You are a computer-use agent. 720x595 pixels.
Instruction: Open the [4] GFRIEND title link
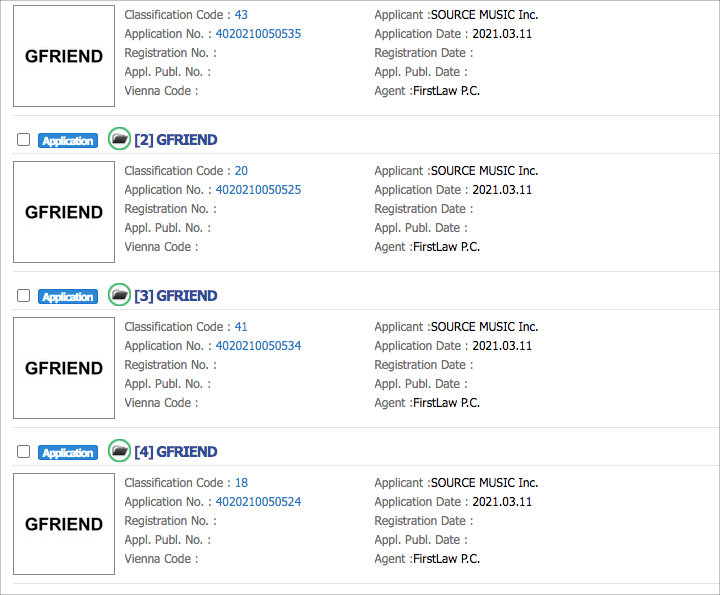(176, 452)
